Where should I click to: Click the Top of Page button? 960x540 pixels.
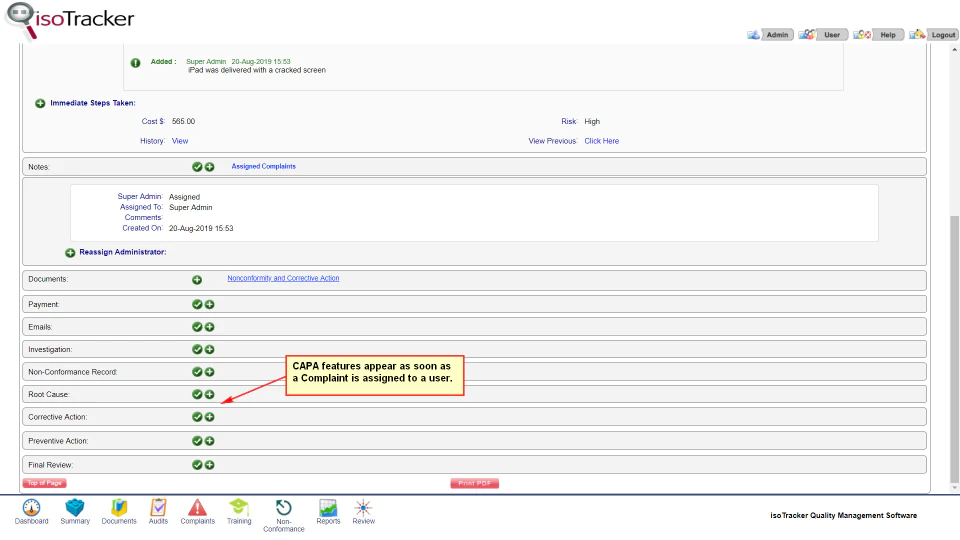(45, 483)
